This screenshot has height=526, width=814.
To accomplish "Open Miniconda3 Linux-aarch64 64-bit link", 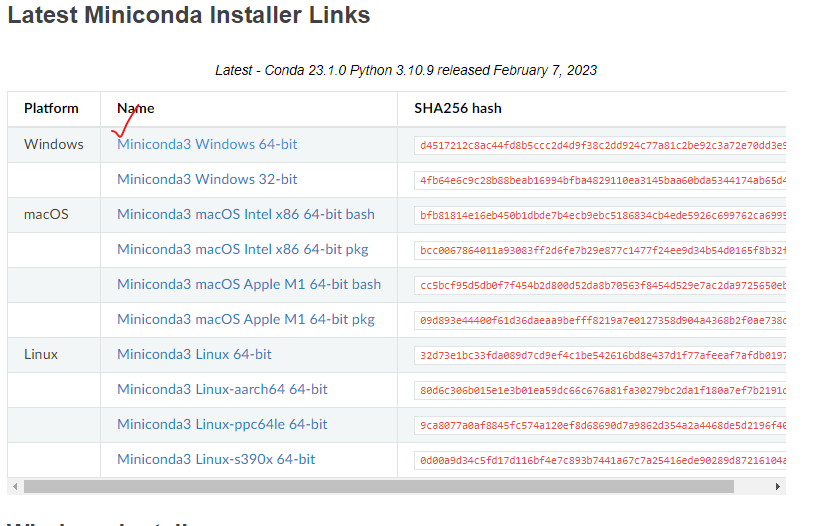I will click(222, 389).
